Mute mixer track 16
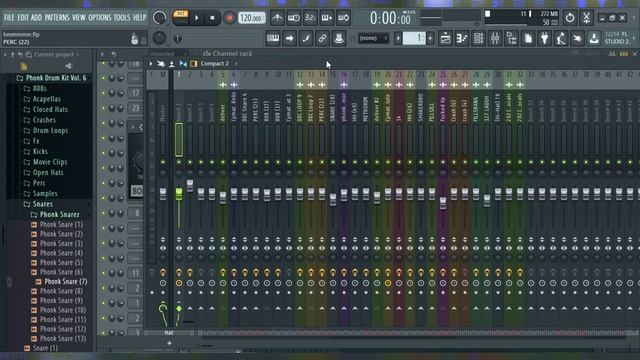 (344, 162)
